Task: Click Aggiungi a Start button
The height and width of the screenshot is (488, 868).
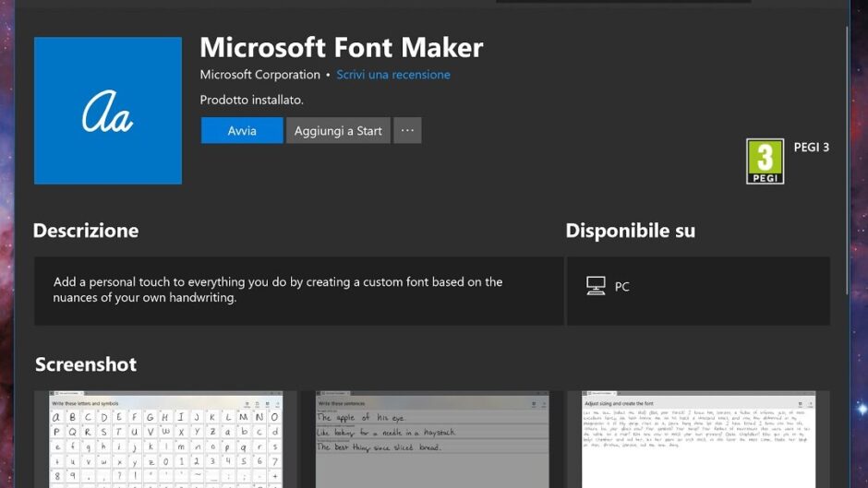Action: click(338, 131)
